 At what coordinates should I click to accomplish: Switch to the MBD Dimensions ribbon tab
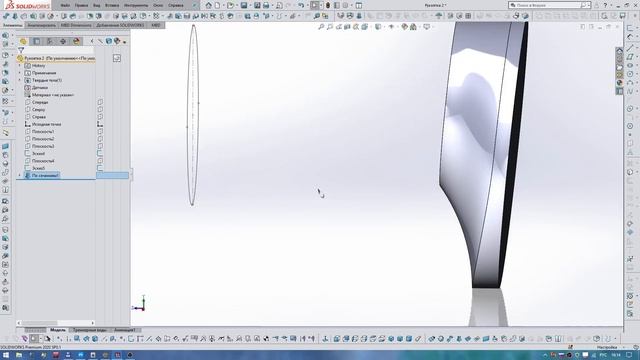[76, 25]
